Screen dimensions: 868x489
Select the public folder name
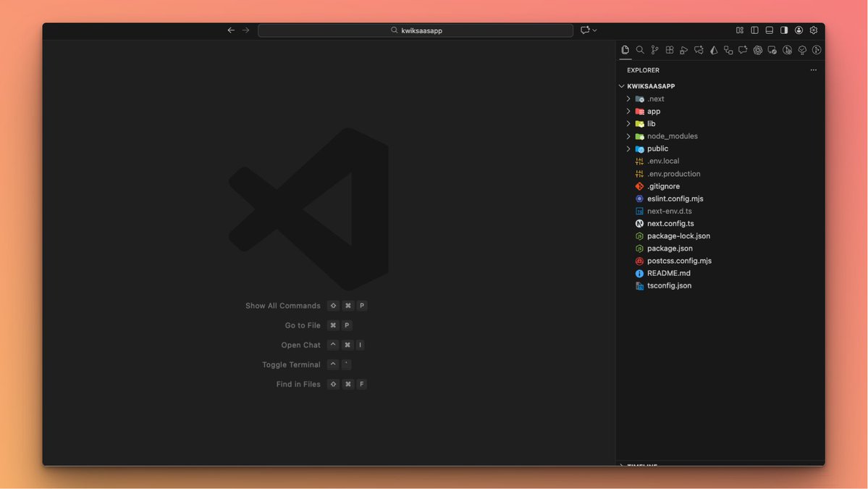[657, 149]
